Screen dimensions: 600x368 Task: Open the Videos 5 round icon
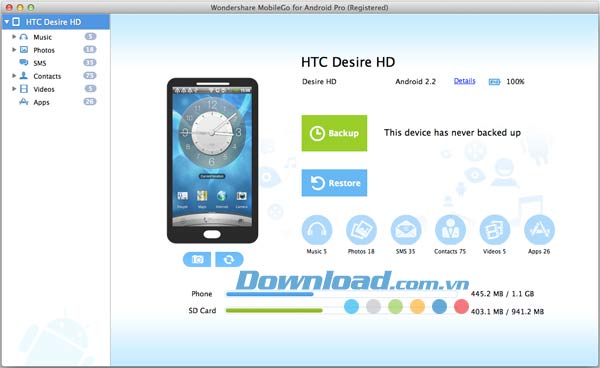pos(495,230)
